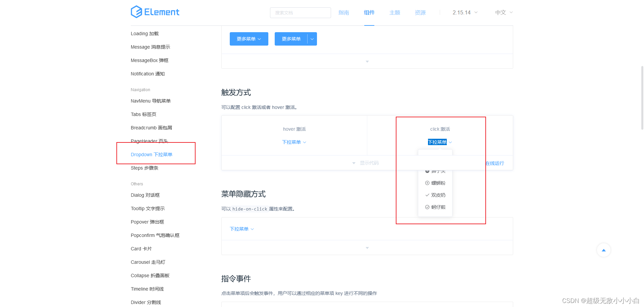644x307 pixels.
Task: Go to Tooltip 文字提示 in sidebar
Action: coord(148,208)
